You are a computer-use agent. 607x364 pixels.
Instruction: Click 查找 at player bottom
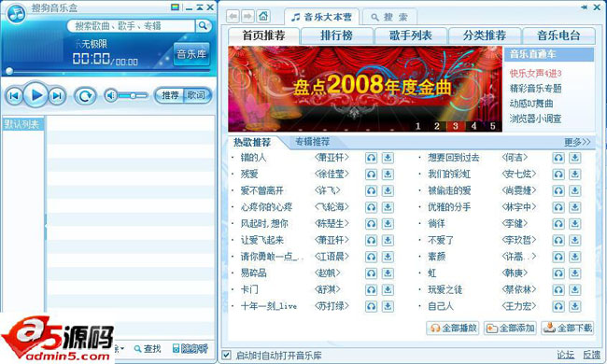point(148,349)
